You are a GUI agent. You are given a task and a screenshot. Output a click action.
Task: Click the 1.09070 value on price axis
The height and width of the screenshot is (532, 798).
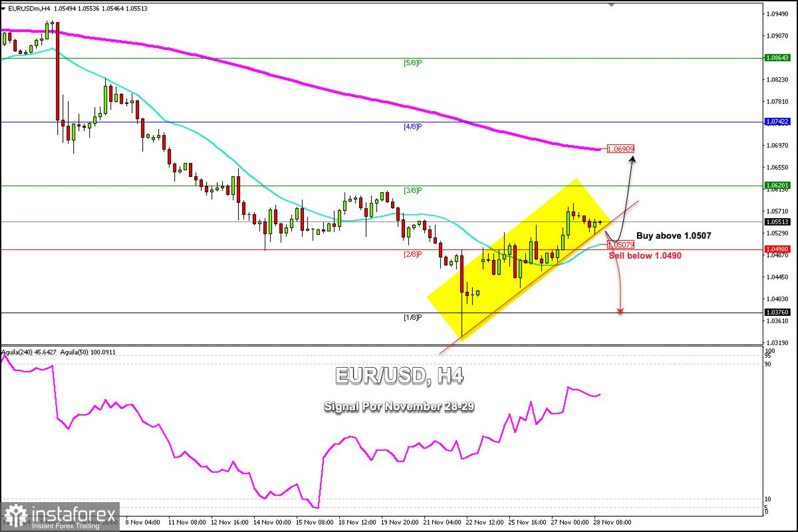[x=777, y=36]
